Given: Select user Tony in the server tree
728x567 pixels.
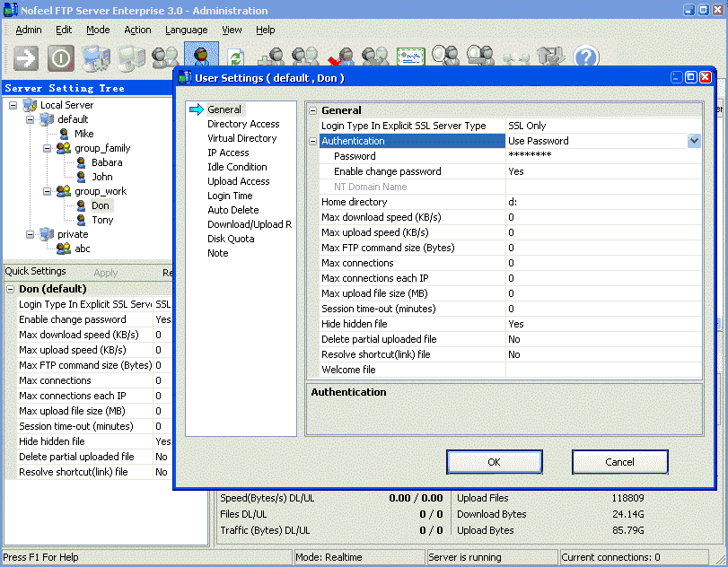Looking at the screenshot, I should click(x=102, y=220).
